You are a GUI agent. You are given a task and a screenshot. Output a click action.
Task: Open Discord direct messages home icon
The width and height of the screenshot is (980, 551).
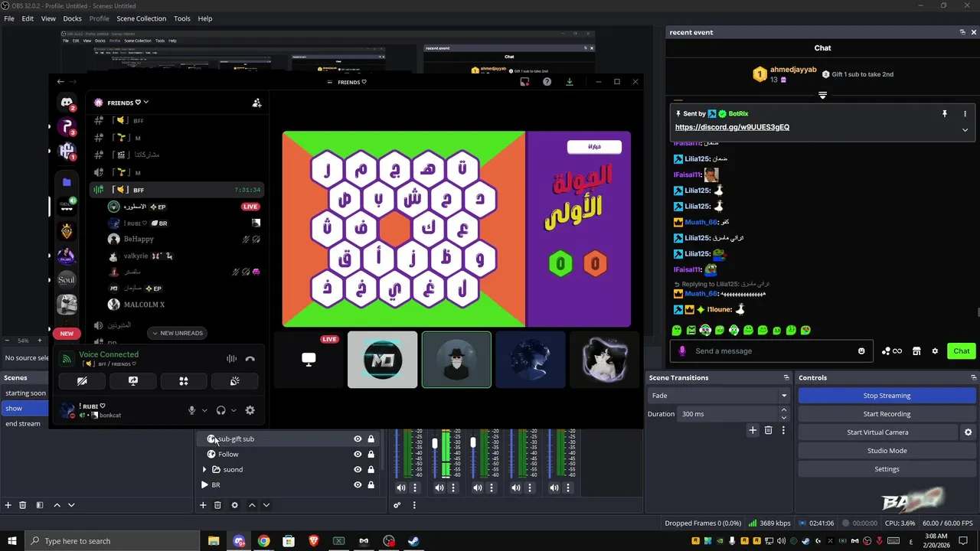click(x=67, y=102)
